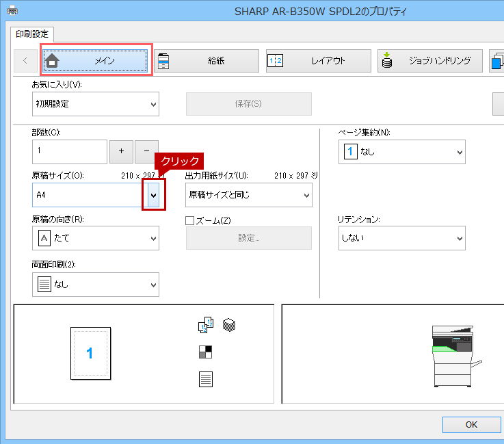
Task: Increase copies with the plus button
Action: click(121, 151)
